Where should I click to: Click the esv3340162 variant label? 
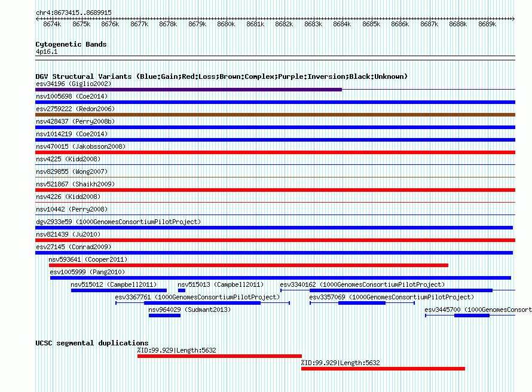362,284
